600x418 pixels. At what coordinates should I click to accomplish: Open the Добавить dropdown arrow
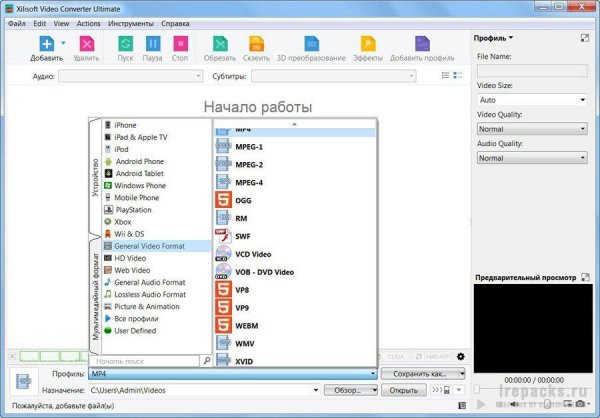pyautogui.click(x=64, y=43)
